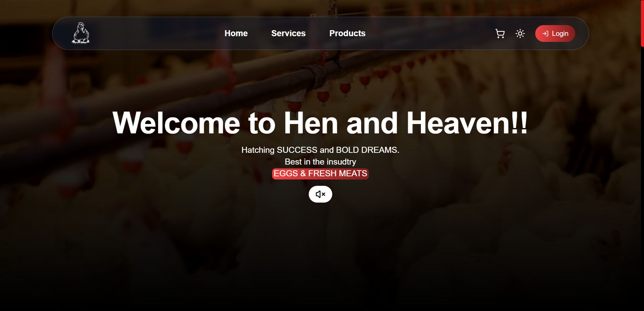Click the scrollbar track below the red thumb
This screenshot has width=644, height=311.
642,178
